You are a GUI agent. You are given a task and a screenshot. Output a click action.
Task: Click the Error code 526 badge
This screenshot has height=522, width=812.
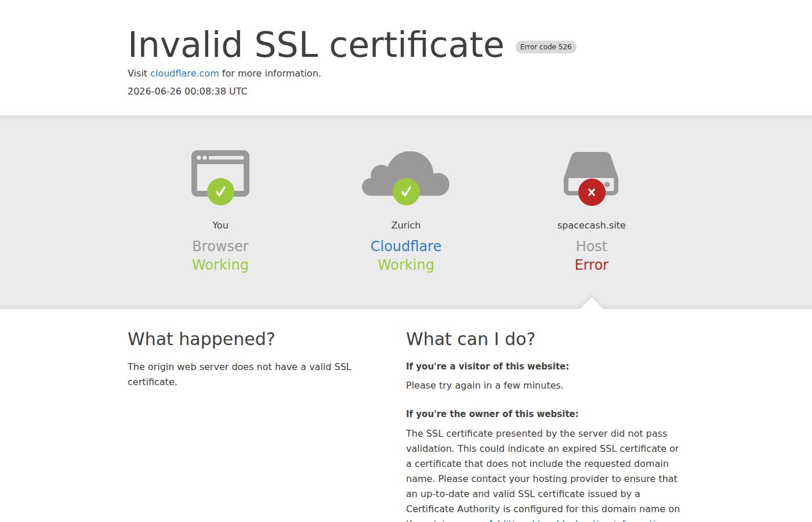point(546,47)
